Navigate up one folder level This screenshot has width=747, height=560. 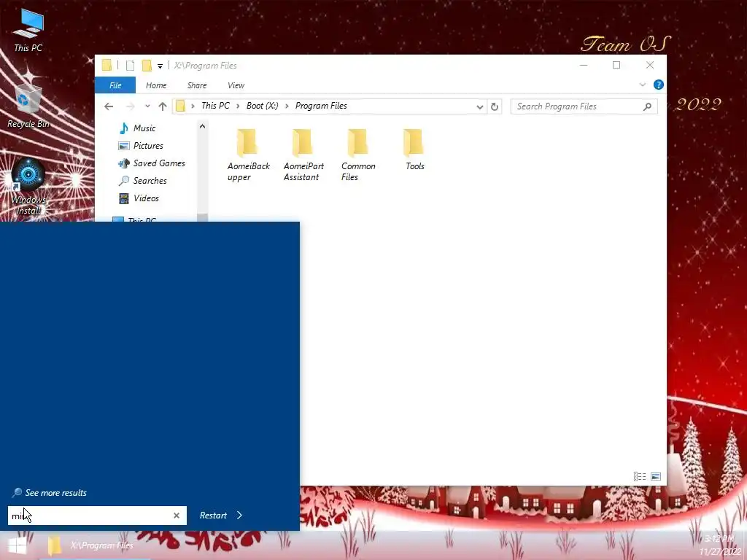pyautogui.click(x=163, y=106)
